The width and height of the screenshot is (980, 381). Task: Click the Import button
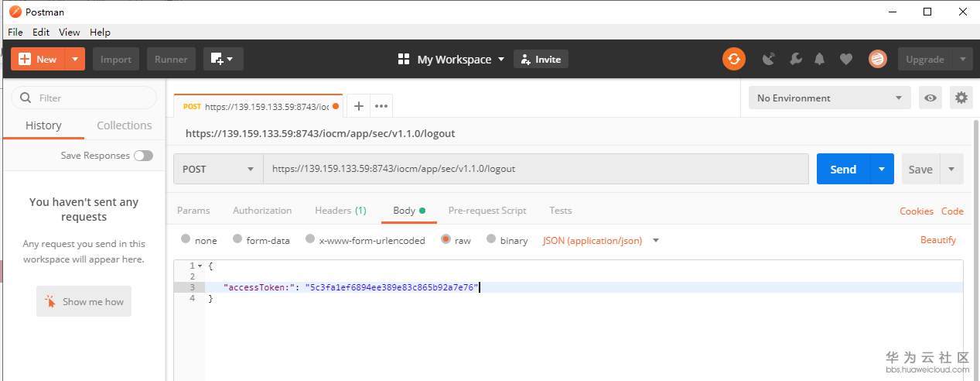(116, 59)
